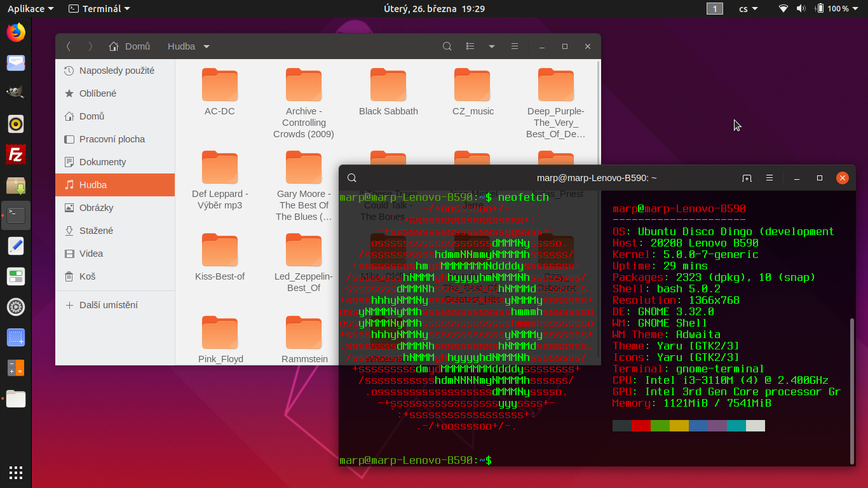Image resolution: width=868 pixels, height=488 pixels.
Task: Launch GNOME Tweaks toggle icon in dock
Action: [x=16, y=276]
